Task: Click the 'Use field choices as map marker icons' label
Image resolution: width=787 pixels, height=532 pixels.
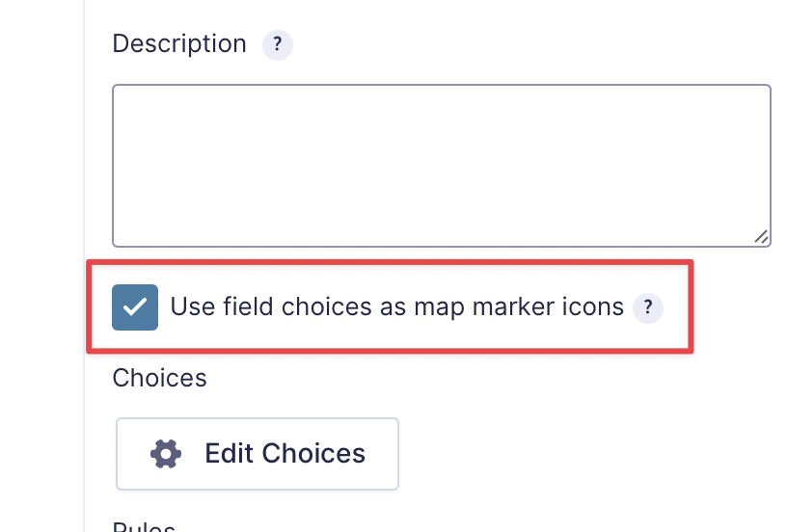Action: (396, 307)
